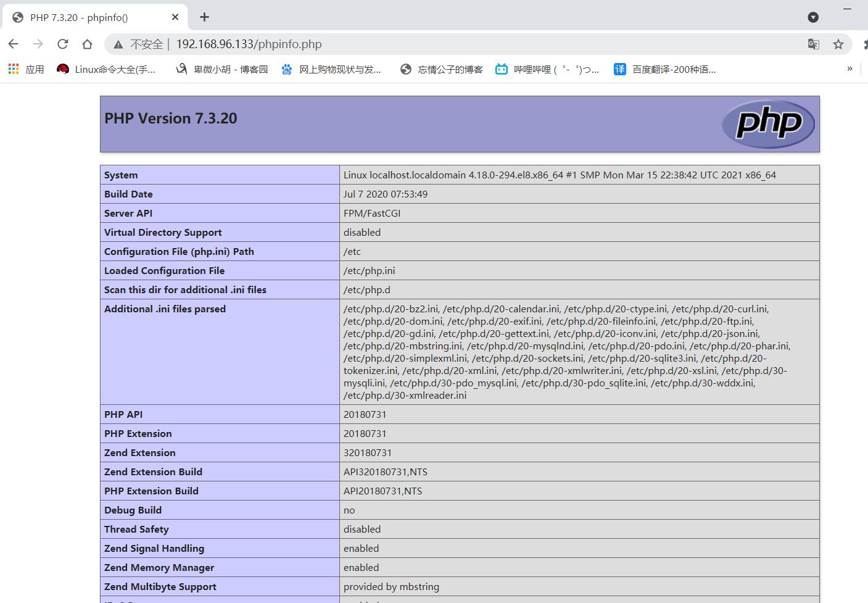
Task: Click the PHP API label
Action: (x=123, y=414)
